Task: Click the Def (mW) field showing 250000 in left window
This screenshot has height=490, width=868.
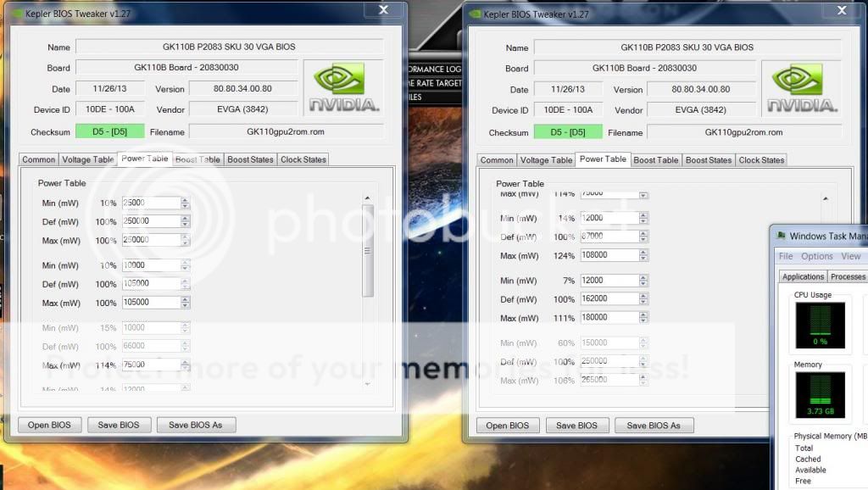Action: pos(151,221)
